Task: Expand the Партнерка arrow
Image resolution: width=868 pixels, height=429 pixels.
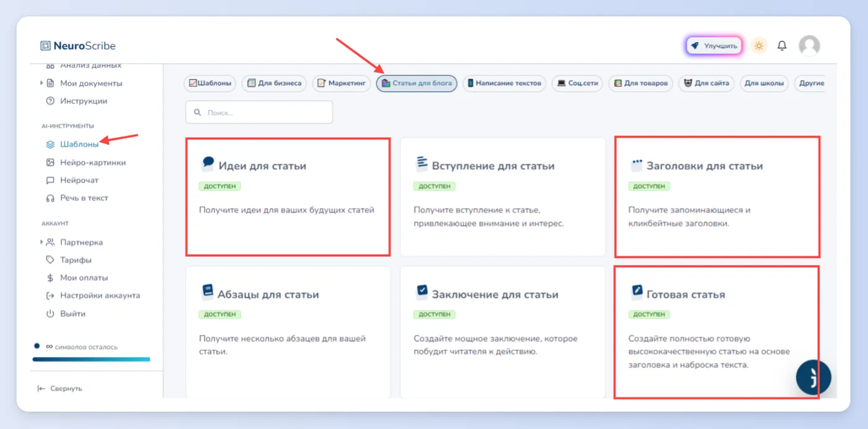Action: coord(42,242)
